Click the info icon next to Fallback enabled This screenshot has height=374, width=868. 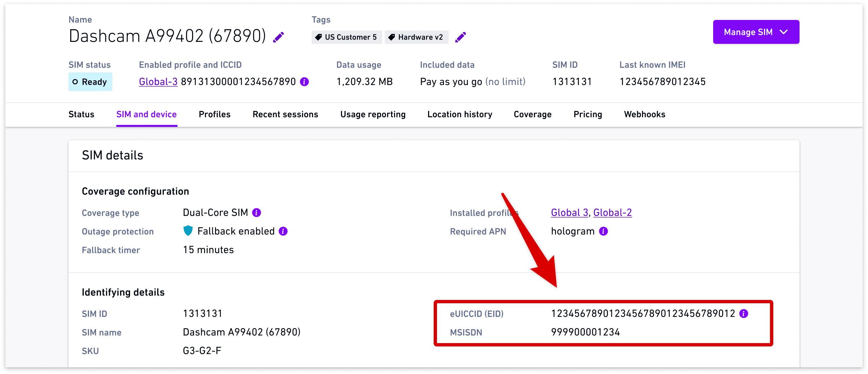283,231
